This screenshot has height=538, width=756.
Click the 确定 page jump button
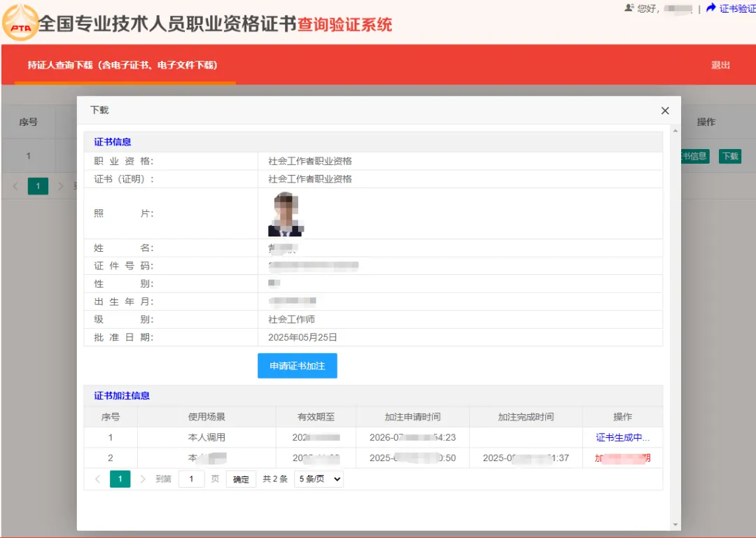pyautogui.click(x=241, y=479)
